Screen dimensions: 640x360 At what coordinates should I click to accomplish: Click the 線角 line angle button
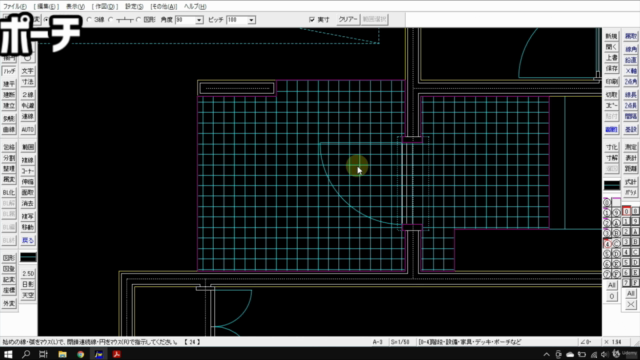631,49
